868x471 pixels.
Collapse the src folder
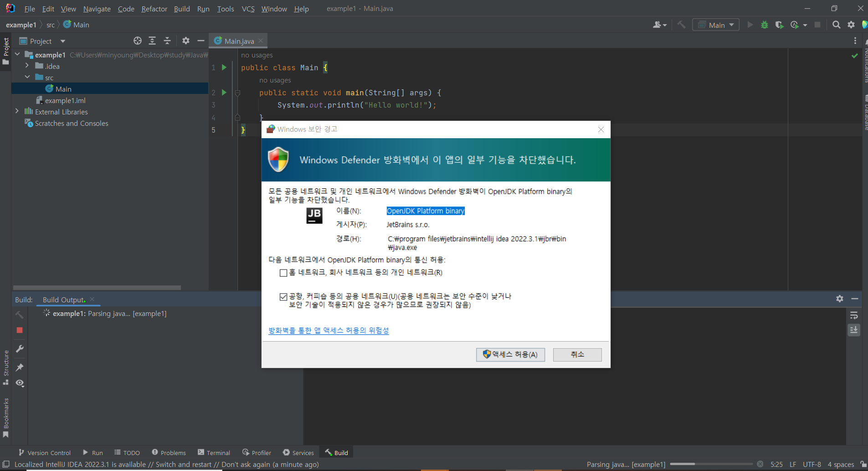27,77
